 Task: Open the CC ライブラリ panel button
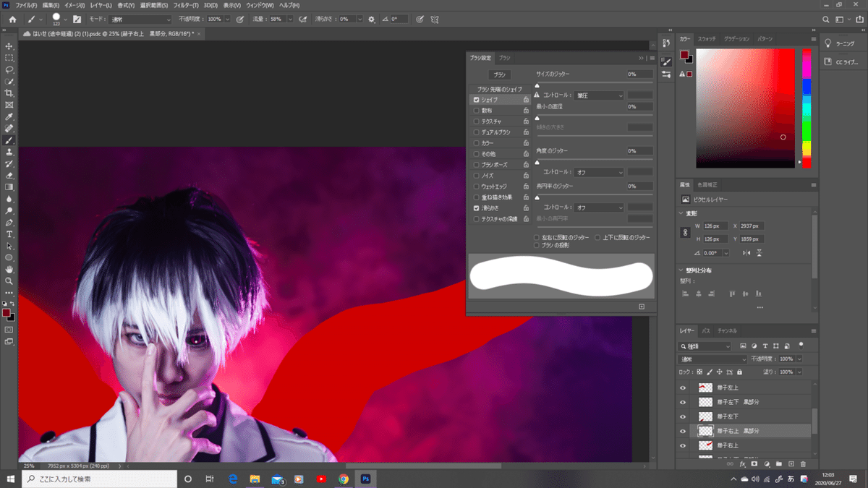845,62
